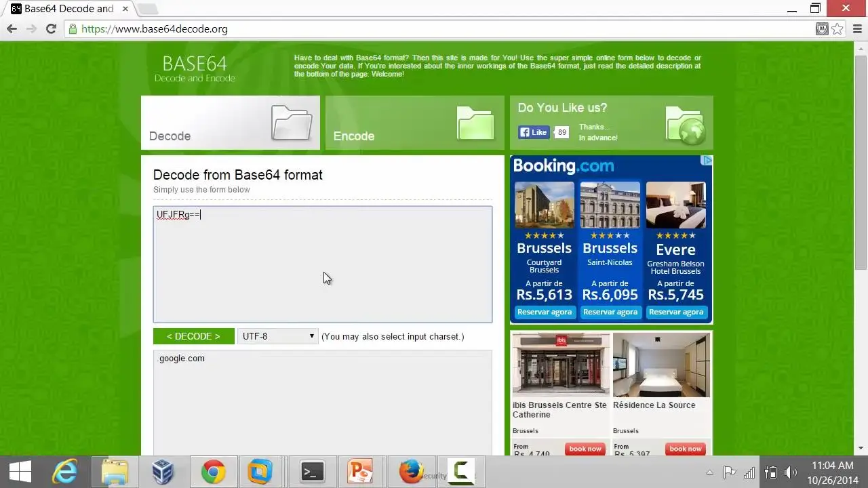Show hidden system tray icons
The width and height of the screenshot is (868, 488).
coord(709,472)
